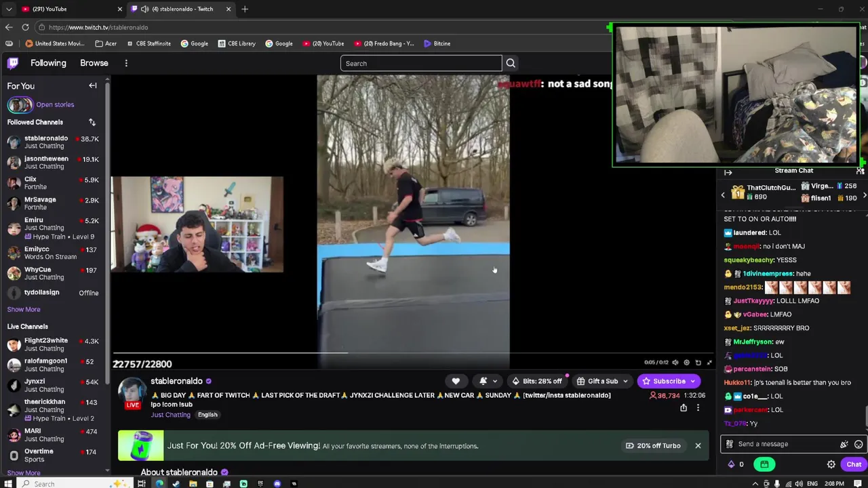The image size is (868, 488).
Task: Open browser tab search dropdown
Action: 8,9
